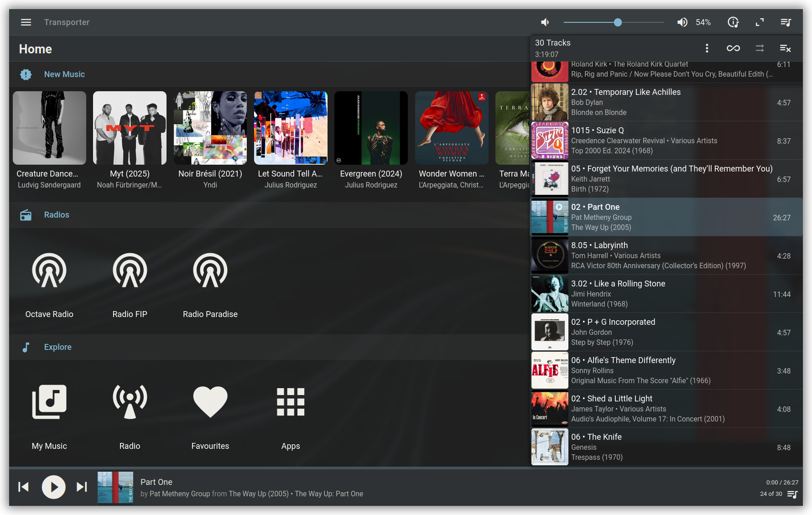
Task: Expand now playing to fullscreen
Action: click(x=760, y=22)
